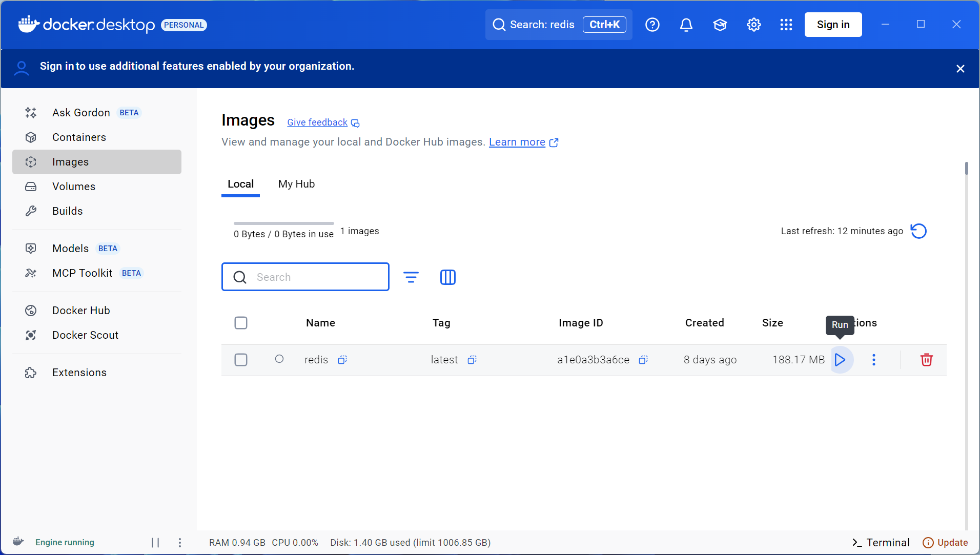Open more actions menu for redis image
The height and width of the screenshot is (555, 980).
[874, 360]
